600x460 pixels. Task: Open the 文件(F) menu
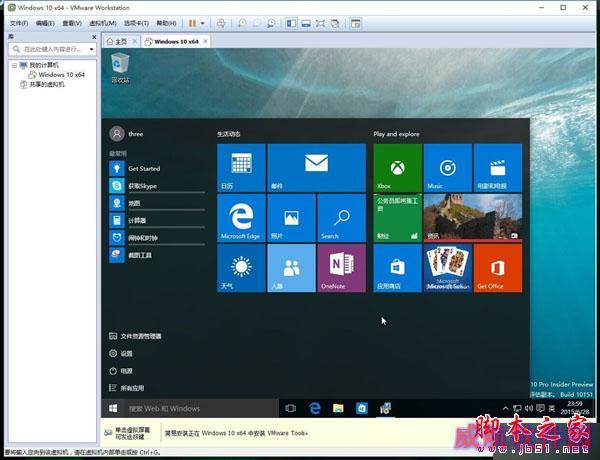click(19, 23)
